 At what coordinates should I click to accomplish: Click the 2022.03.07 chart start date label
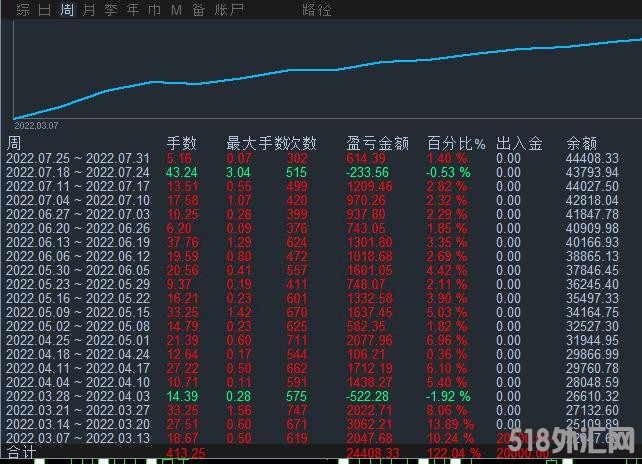tap(36, 126)
